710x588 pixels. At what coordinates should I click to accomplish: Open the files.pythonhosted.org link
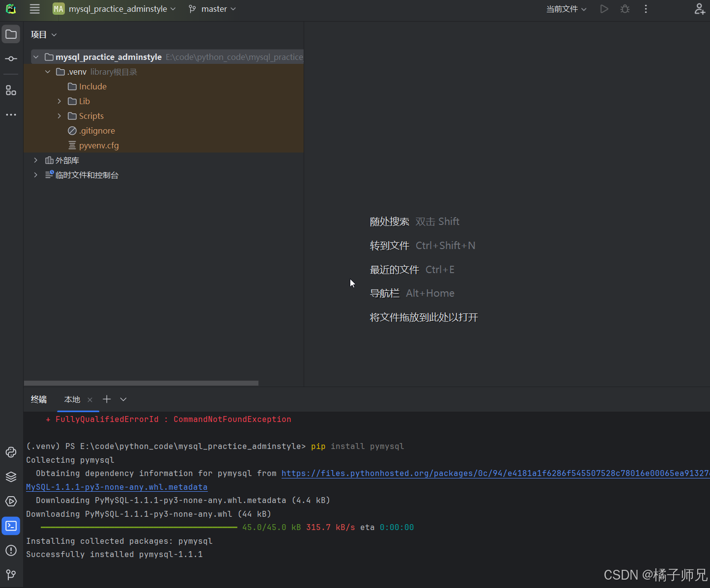[495, 474]
